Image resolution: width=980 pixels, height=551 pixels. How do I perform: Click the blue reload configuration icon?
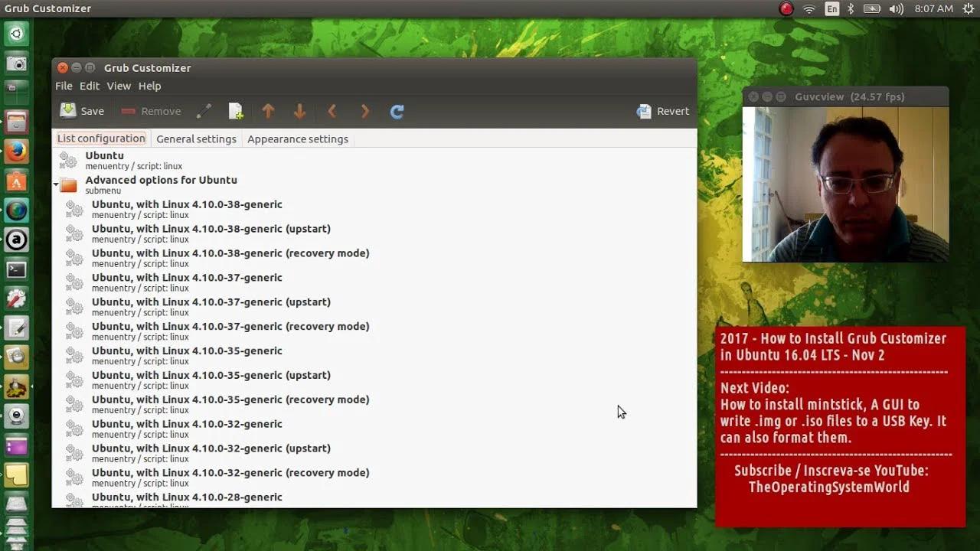point(397,112)
